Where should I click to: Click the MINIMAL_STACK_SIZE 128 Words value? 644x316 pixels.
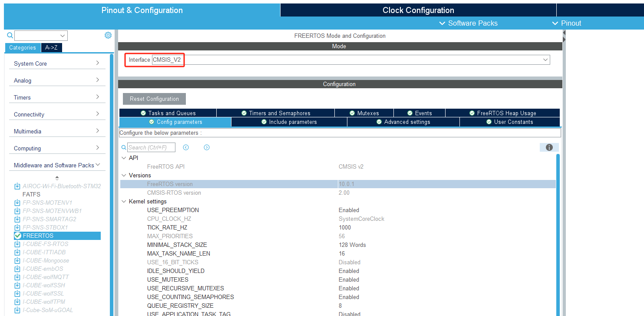(352, 245)
